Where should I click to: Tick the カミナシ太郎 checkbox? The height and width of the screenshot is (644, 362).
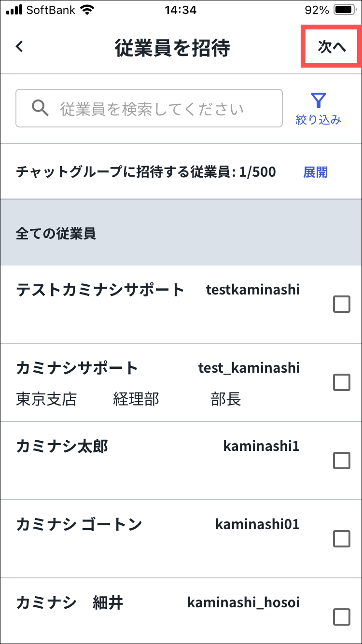[x=342, y=461]
